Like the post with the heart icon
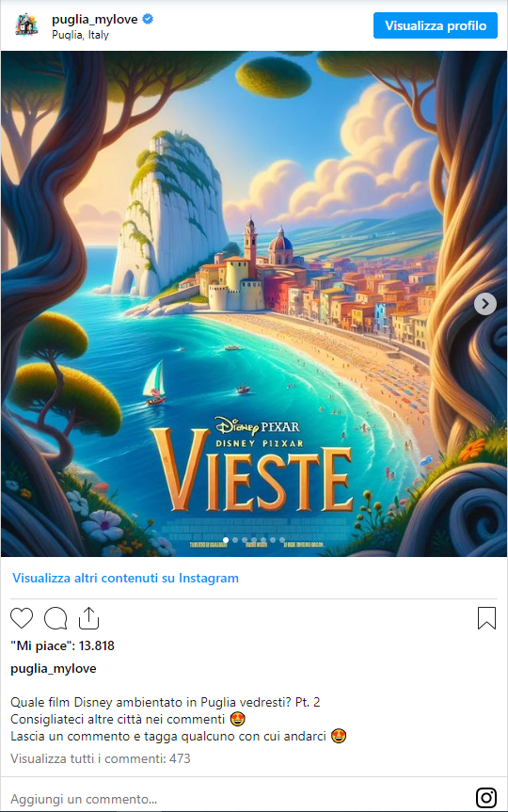 pyautogui.click(x=22, y=618)
